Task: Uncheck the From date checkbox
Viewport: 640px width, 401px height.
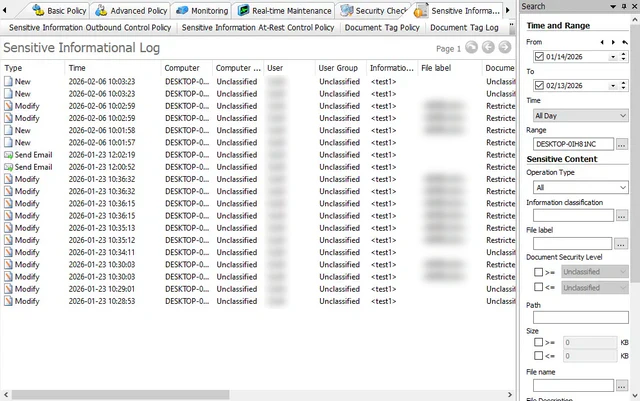Action: point(539,56)
